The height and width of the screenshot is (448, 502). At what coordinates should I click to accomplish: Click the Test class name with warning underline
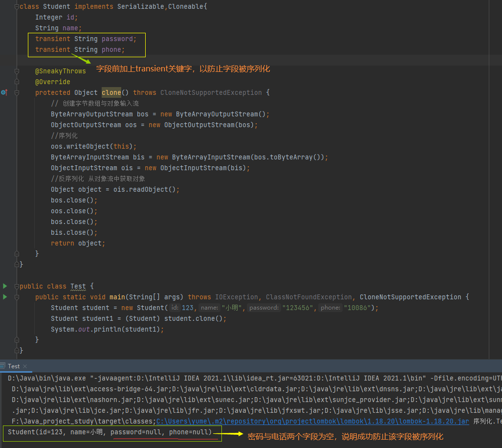78,286
